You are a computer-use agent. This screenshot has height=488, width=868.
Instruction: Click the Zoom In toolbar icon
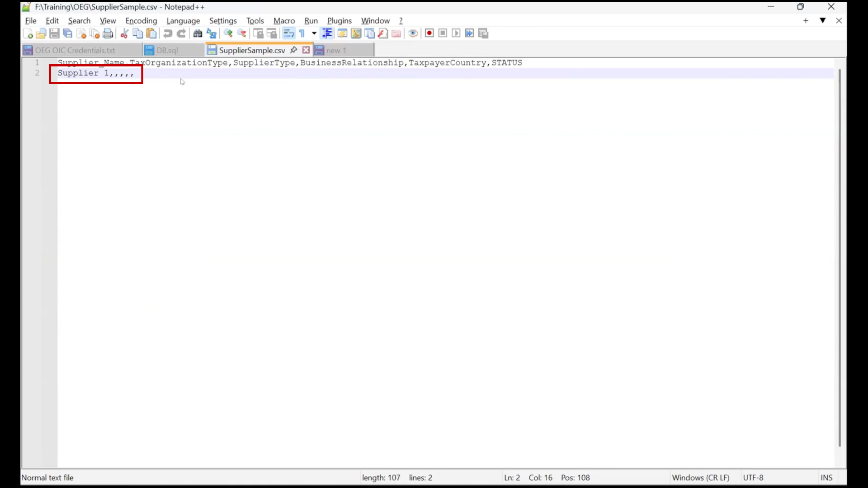[228, 33]
